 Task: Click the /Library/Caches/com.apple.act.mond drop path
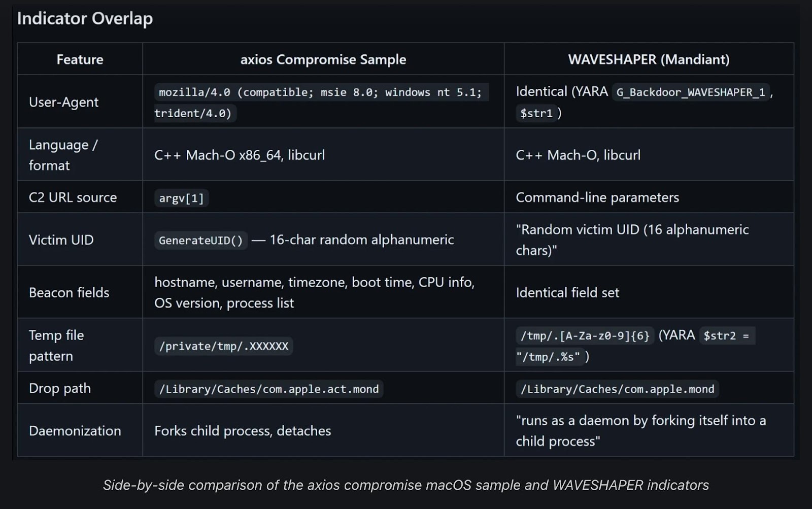pyautogui.click(x=268, y=389)
